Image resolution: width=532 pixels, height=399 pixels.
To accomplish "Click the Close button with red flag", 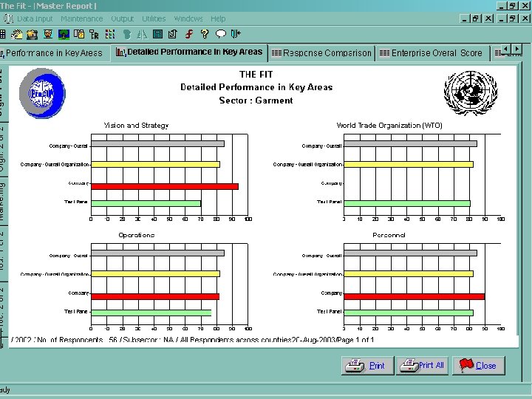I will pyautogui.click(x=478, y=366).
